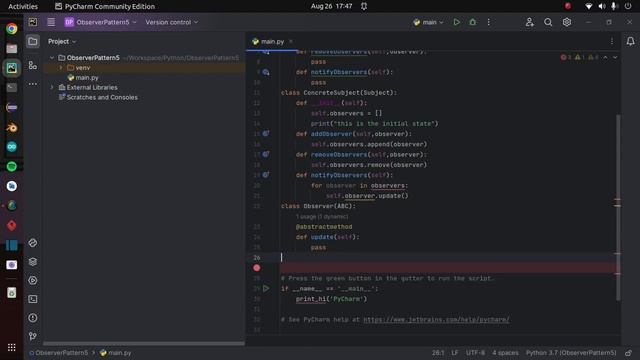The height and width of the screenshot is (360, 640).
Task: Change LF line separator in status bar
Action: click(x=455, y=353)
